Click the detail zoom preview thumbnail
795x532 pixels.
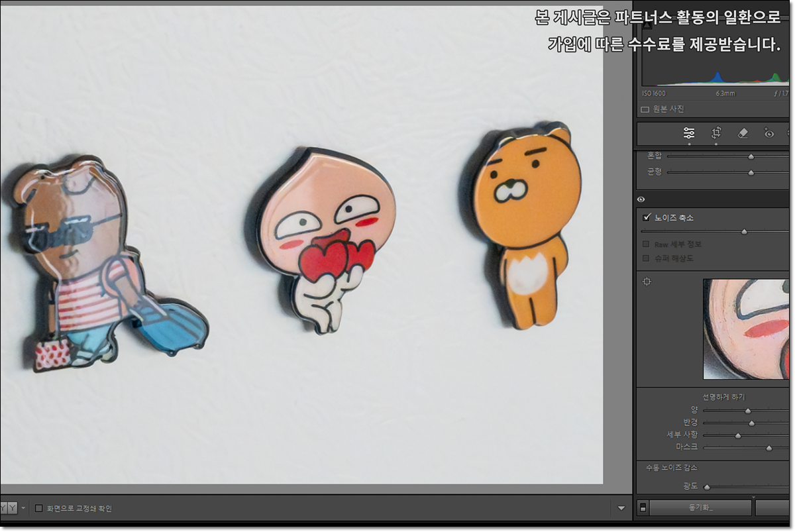coord(746,329)
